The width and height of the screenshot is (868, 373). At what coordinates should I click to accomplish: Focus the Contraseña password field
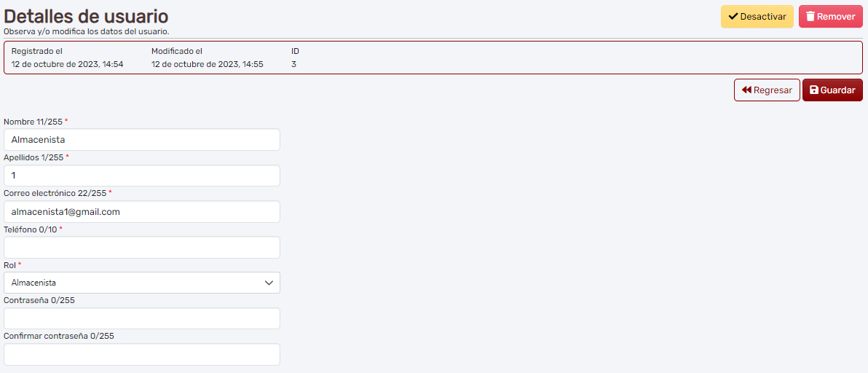coord(142,318)
